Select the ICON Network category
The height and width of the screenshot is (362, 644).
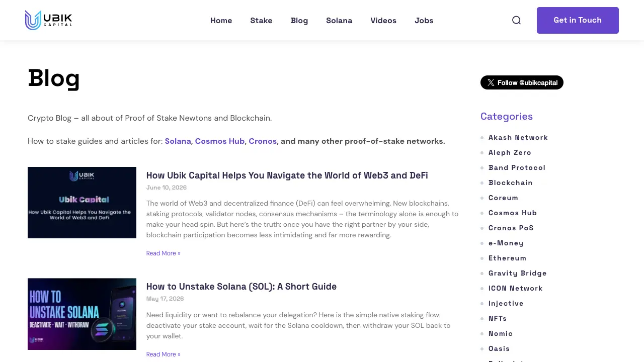[516, 288]
